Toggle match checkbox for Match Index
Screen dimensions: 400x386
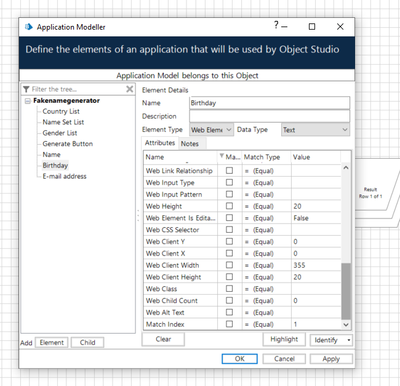(229, 324)
